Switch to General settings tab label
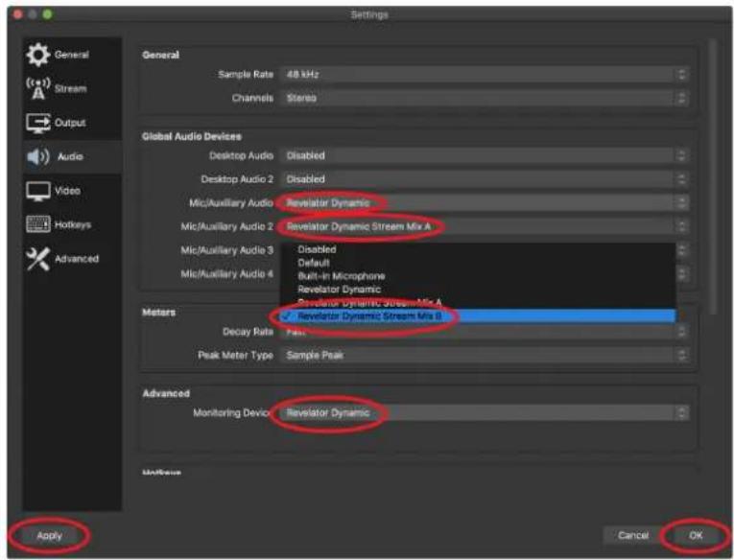734x560 pixels. [72, 55]
